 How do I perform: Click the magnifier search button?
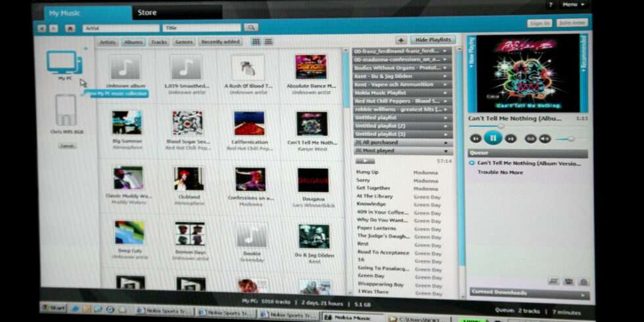pos(250,28)
